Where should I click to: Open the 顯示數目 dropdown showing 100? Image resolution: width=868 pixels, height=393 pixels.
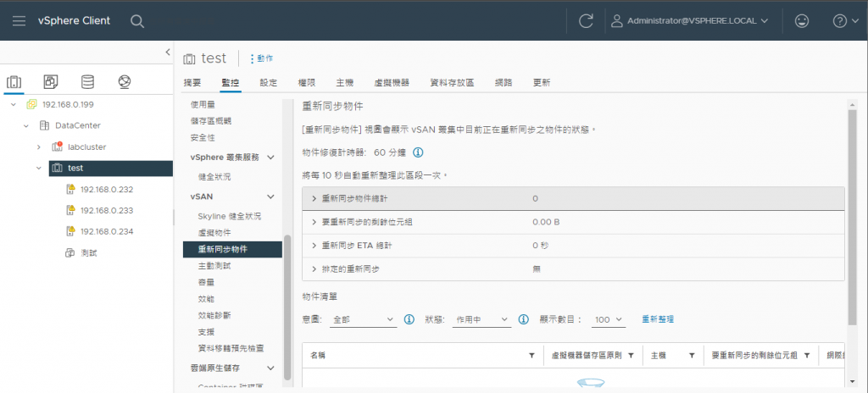[x=609, y=320]
